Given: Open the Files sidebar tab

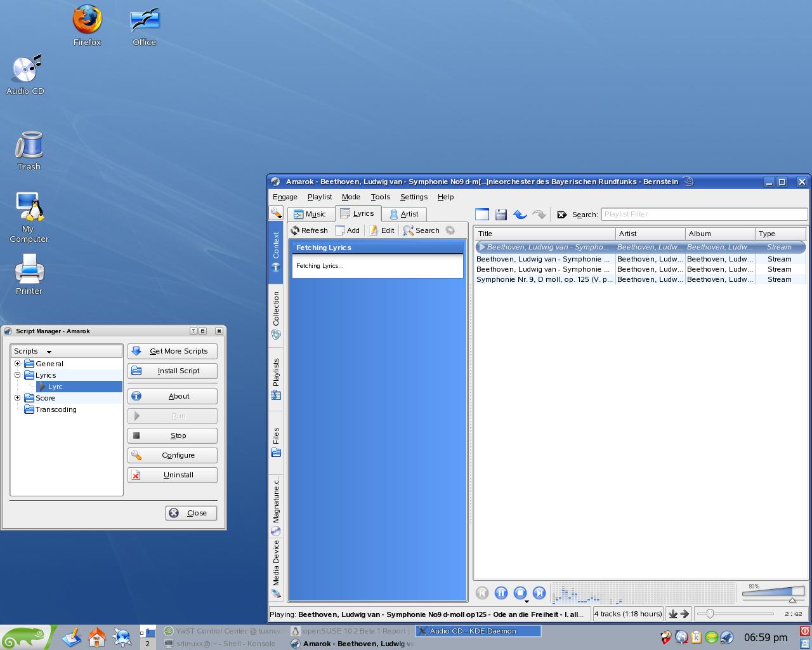Looking at the screenshot, I should coord(276,442).
